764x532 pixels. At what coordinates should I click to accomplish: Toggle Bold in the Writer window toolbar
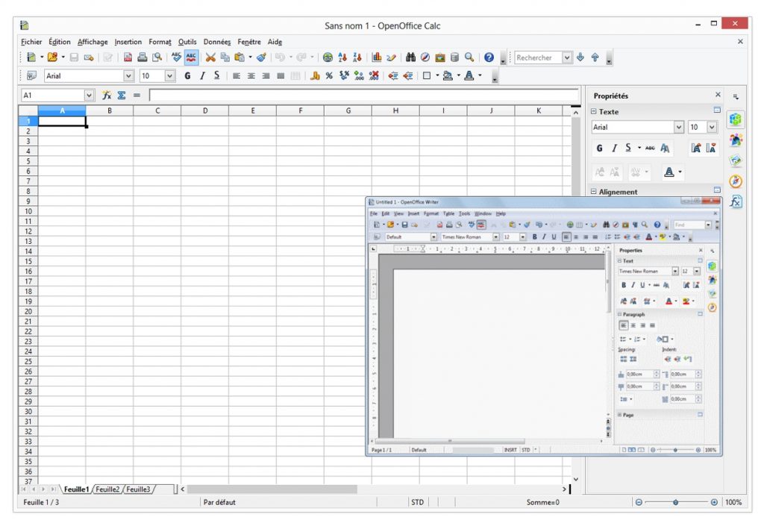tap(534, 237)
